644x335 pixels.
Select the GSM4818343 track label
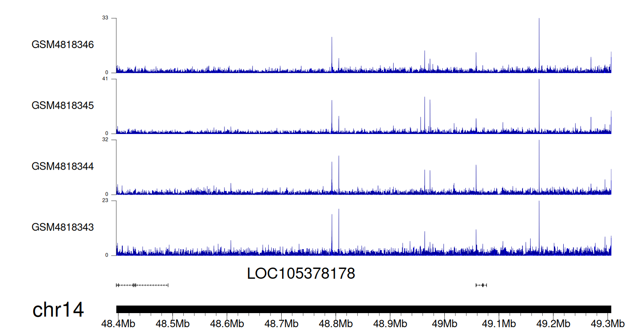63,227
